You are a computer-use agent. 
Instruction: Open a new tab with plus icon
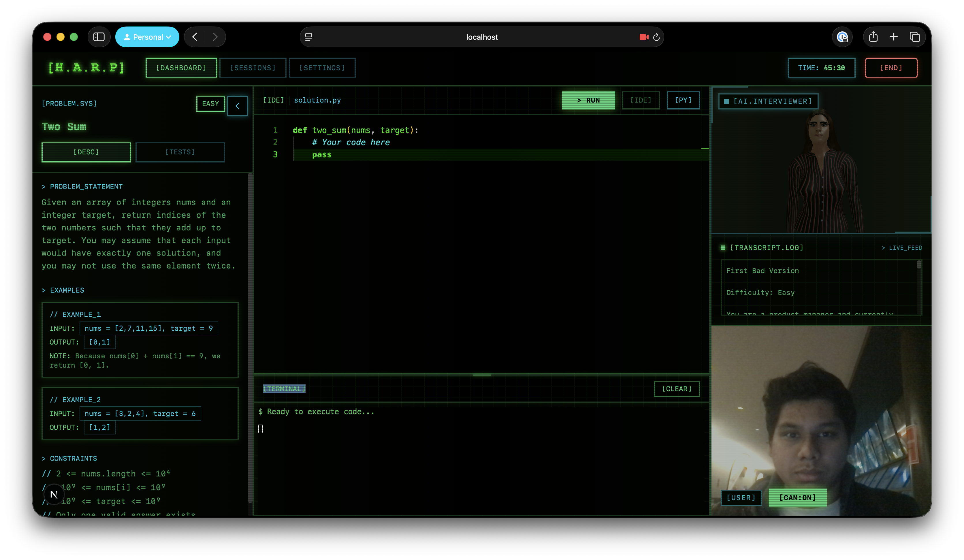[x=894, y=37]
